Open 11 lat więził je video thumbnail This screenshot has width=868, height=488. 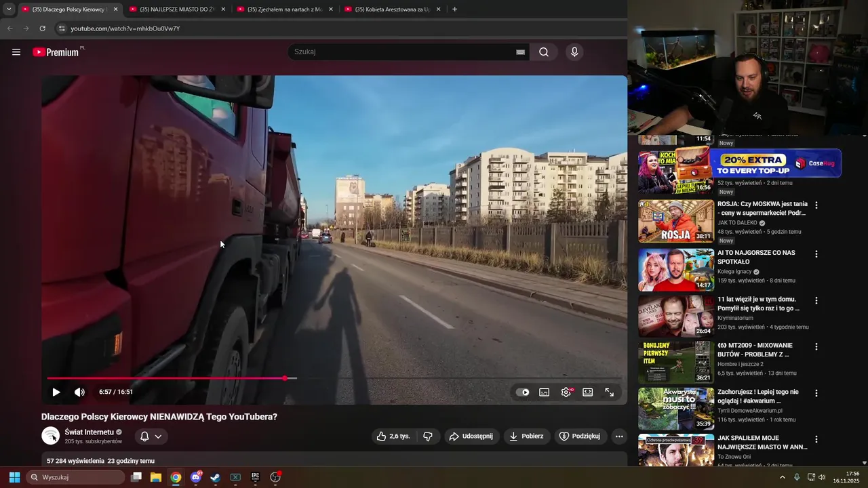(676, 316)
